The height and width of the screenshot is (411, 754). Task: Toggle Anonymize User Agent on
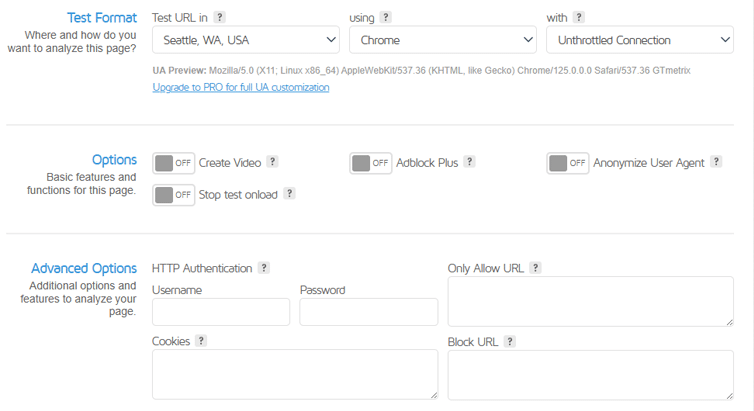tap(568, 163)
